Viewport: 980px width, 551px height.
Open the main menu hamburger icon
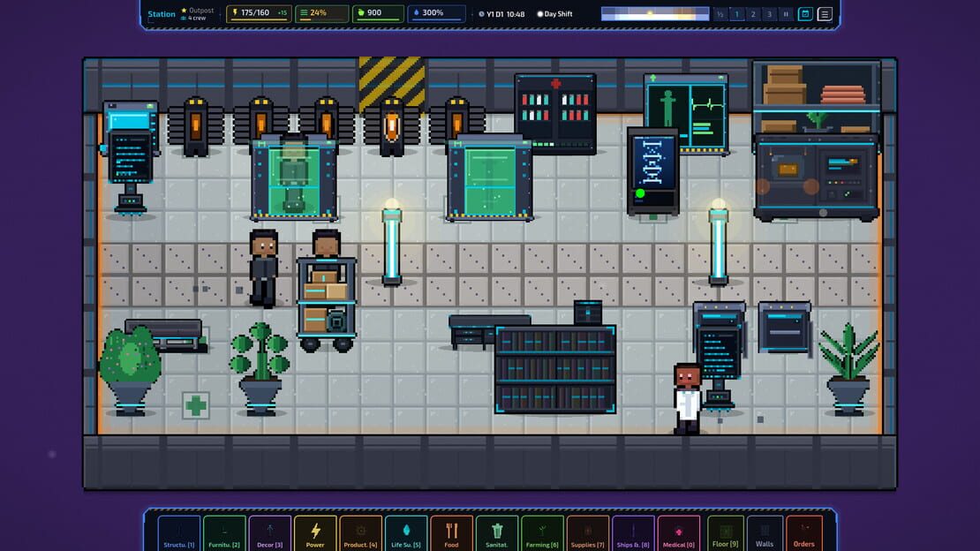tap(825, 14)
